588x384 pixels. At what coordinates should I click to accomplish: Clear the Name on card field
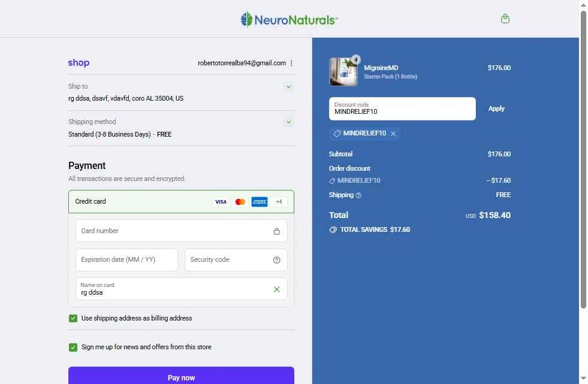click(277, 289)
